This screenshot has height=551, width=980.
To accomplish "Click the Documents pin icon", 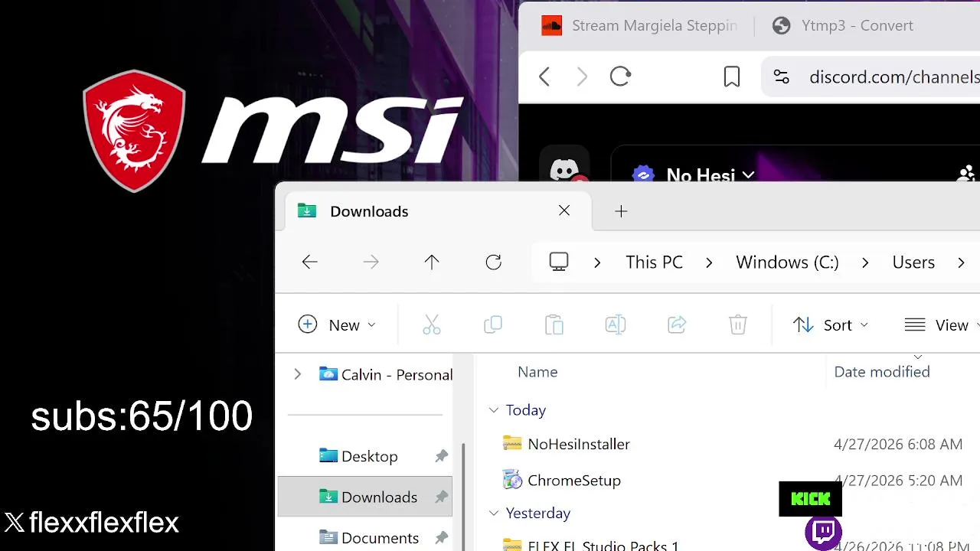I will coord(442,538).
